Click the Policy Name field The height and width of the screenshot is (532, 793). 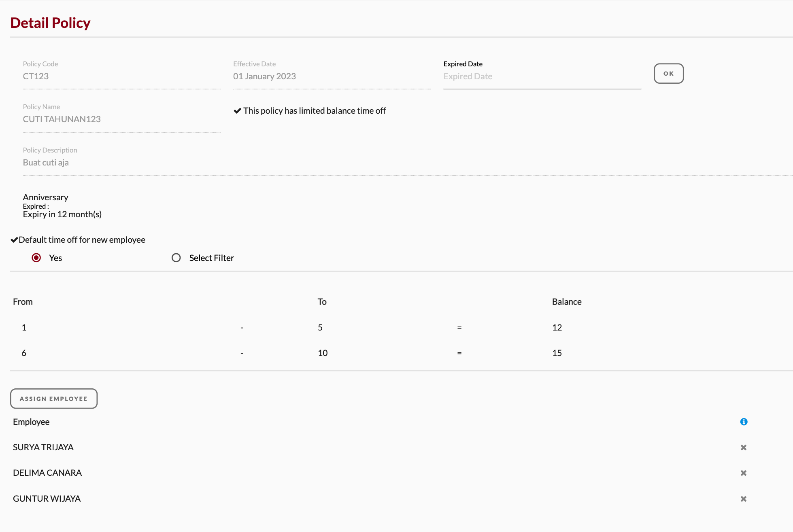121,119
